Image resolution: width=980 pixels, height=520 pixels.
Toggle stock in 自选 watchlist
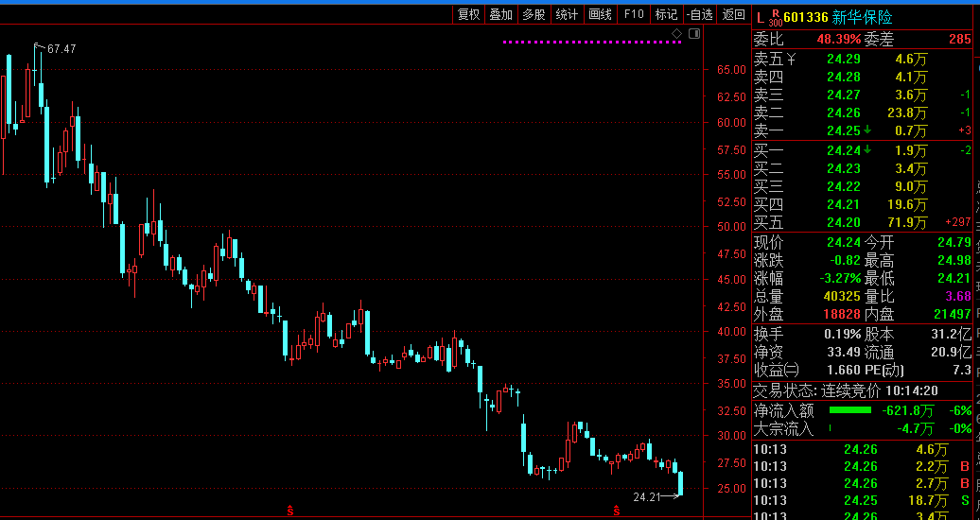(698, 14)
